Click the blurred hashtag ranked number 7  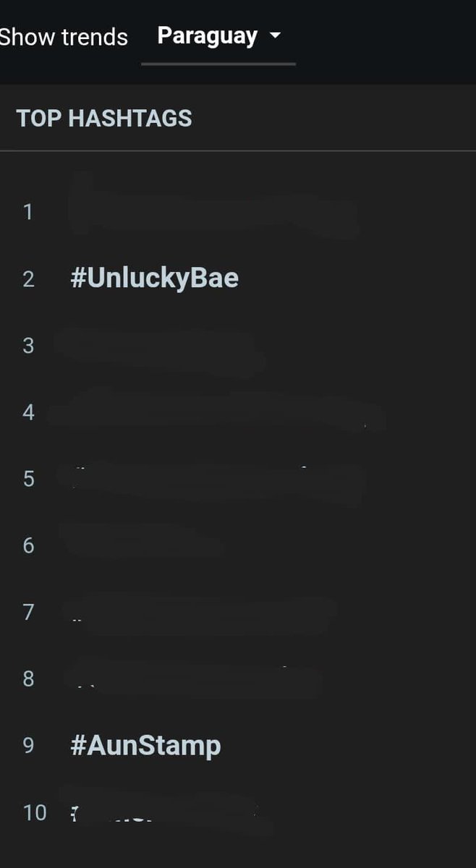coord(201,612)
